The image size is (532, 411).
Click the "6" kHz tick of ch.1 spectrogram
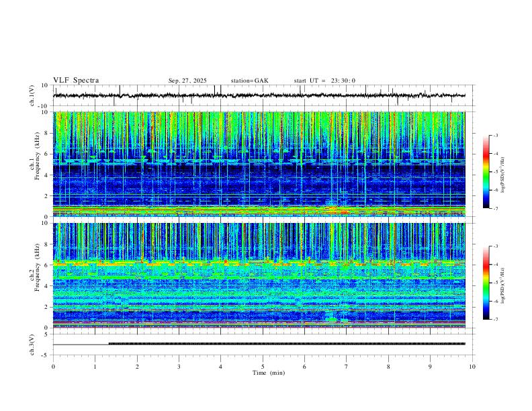[46, 154]
